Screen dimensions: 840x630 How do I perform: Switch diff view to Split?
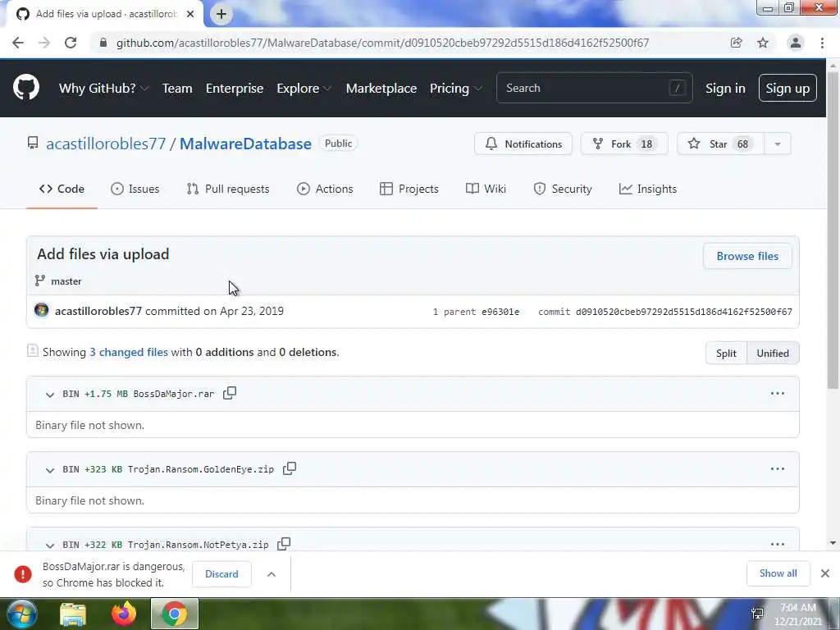[x=726, y=353]
